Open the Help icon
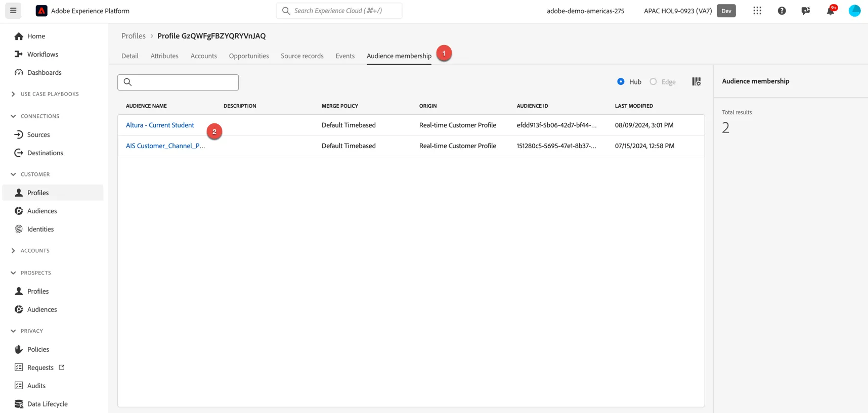Image resolution: width=868 pixels, height=413 pixels. [x=782, y=11]
